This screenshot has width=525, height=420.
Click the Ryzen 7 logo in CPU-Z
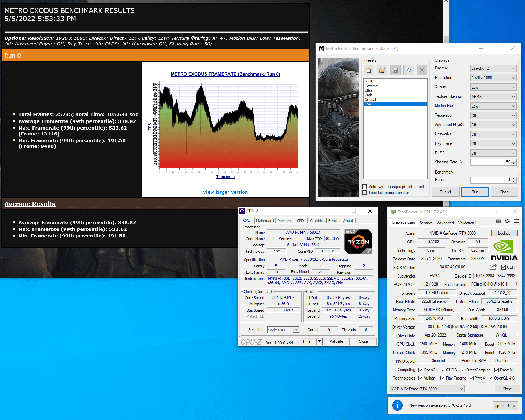click(358, 241)
